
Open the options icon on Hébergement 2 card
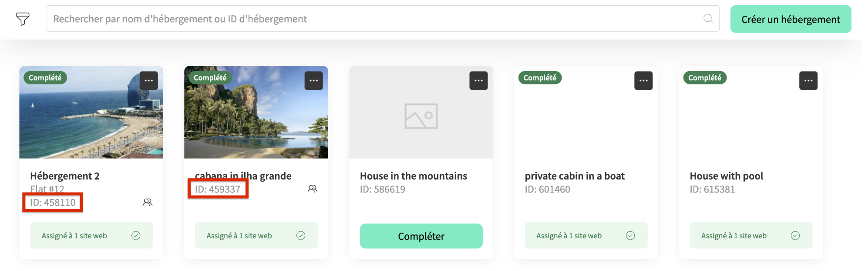[148, 80]
